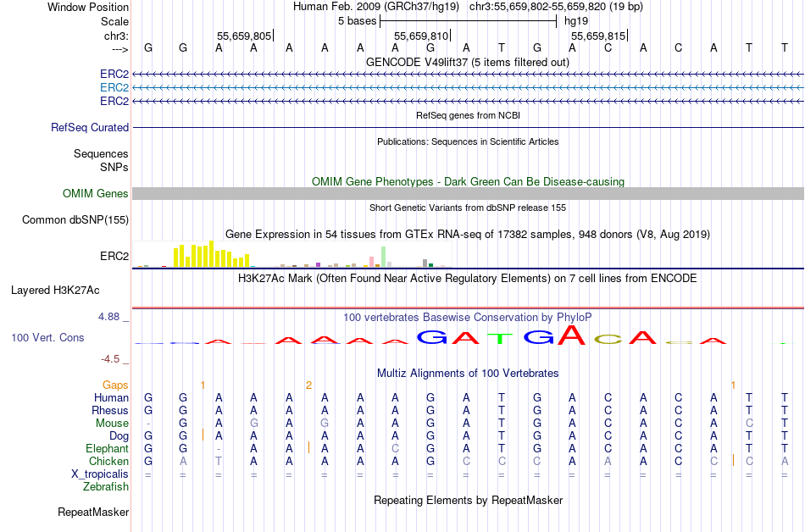The image size is (805, 532).
Task: Click the SNPs track label
Action: [114, 167]
